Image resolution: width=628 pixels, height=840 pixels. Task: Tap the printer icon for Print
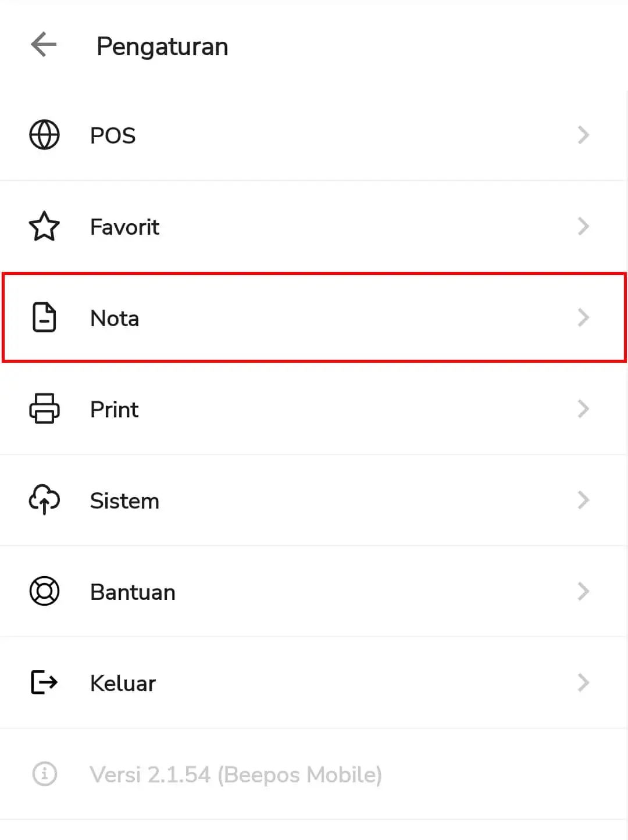pos(44,409)
